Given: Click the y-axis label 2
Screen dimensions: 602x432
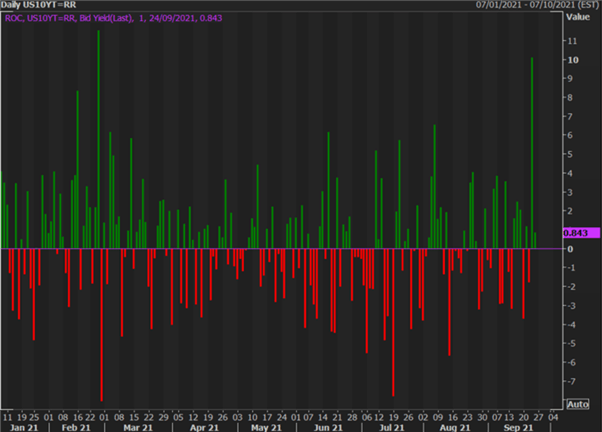Looking at the screenshot, I should coord(570,211).
